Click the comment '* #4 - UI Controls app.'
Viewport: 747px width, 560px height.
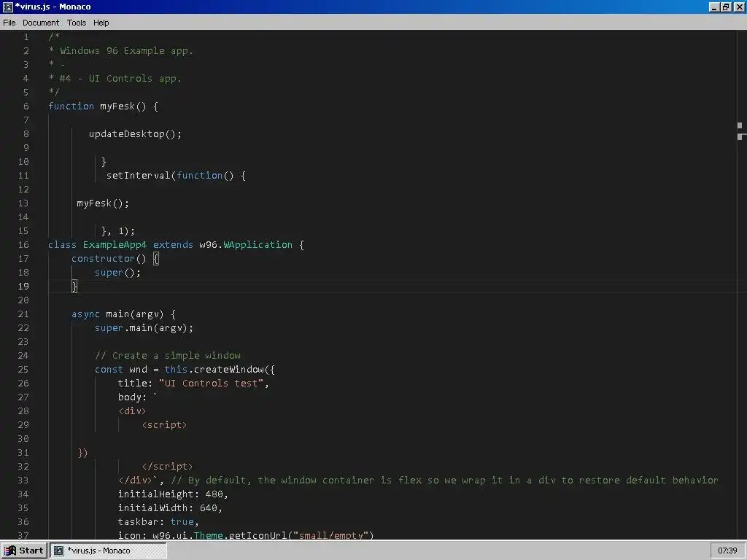[115, 79]
